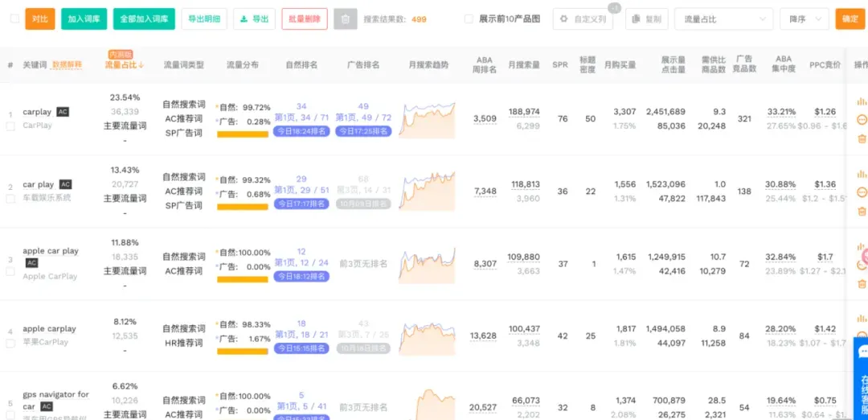Click the ABA周排名 column header
The height and width of the screenshot is (420, 868).
485,65
